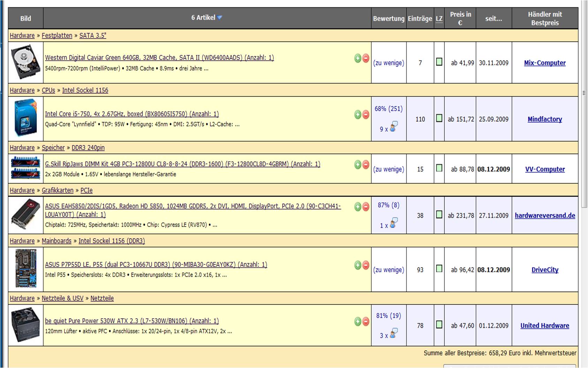588x368 pixels.
Task: Click the Intel CPU box thumbnail
Action: point(25,118)
